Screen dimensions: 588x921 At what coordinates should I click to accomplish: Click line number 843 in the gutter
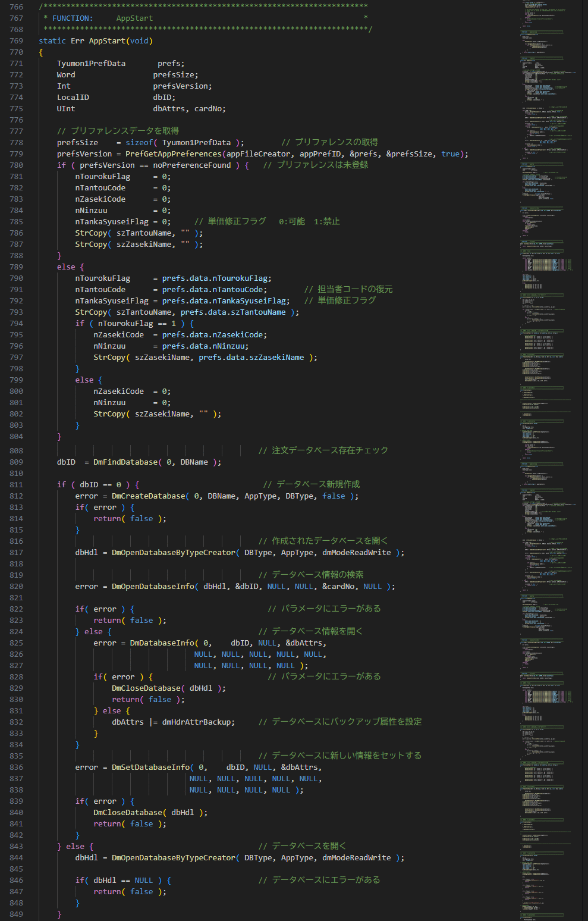point(16,847)
